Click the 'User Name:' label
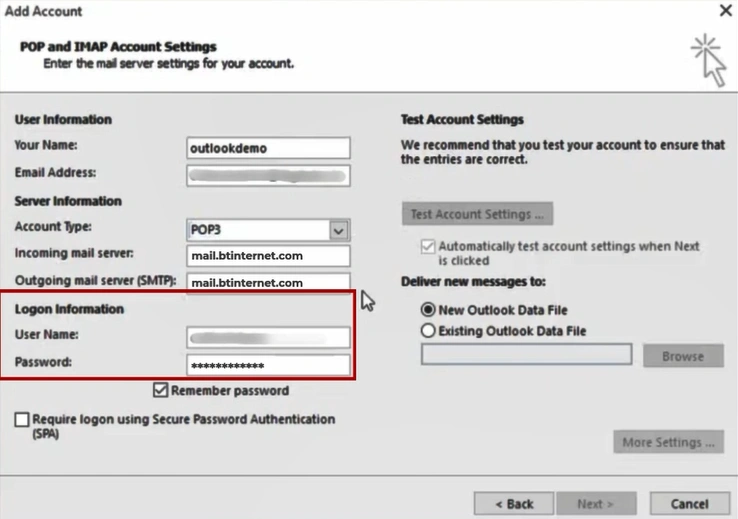 point(47,335)
